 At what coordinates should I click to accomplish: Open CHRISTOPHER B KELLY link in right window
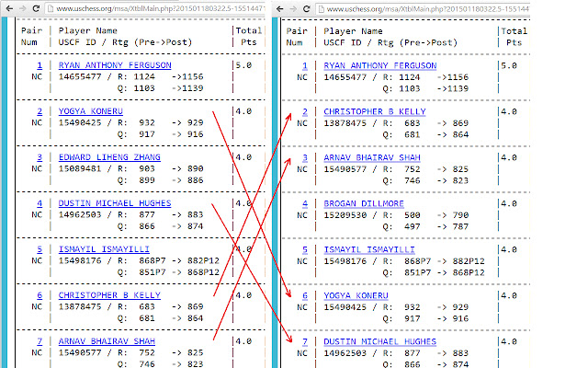[x=375, y=112]
